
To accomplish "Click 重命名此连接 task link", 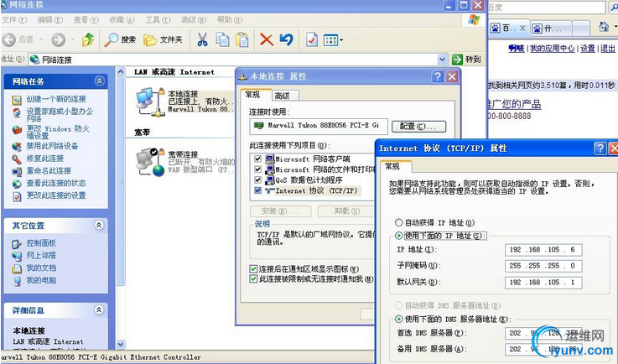I will tap(49, 171).
